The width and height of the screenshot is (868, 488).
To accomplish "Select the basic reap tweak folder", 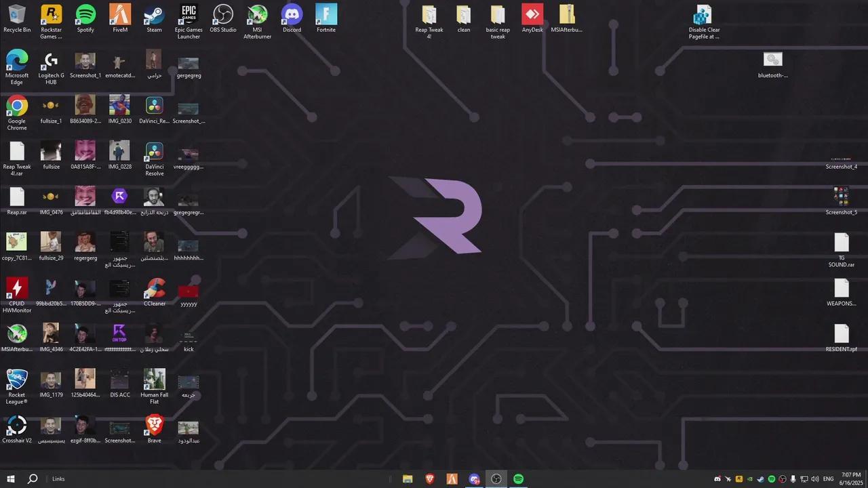I will [x=498, y=22].
